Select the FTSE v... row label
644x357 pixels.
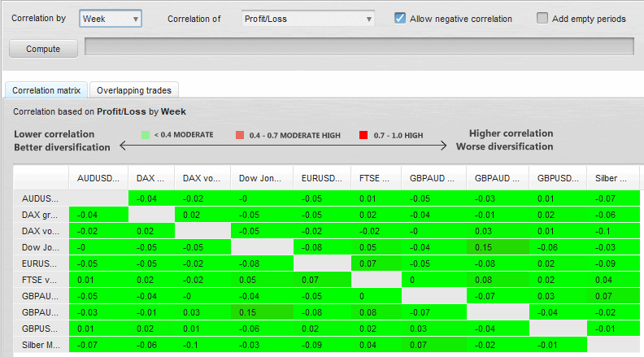41,281
